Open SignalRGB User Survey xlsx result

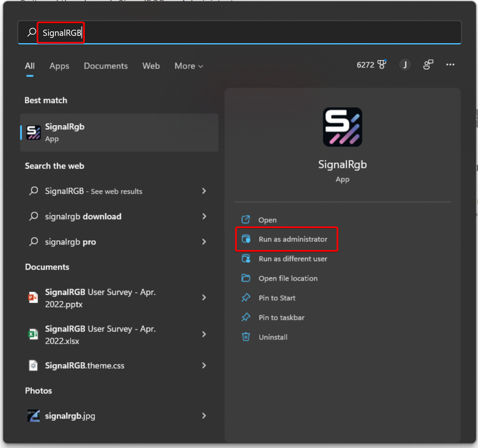pos(100,335)
